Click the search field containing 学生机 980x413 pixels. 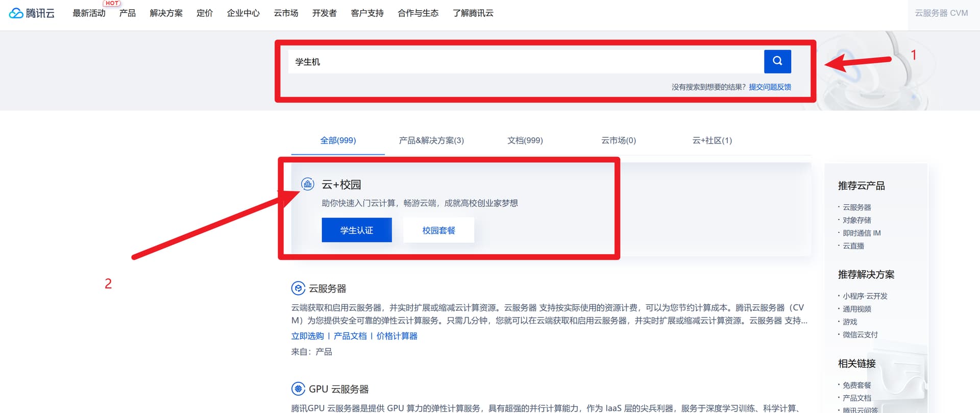point(526,61)
